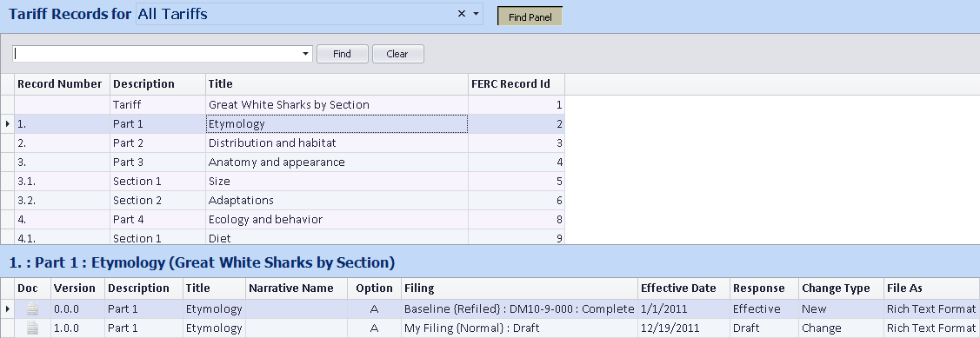Screen dimensions: 980x338
Task: Click Option A in version 0.0.0 row
Action: point(375,308)
